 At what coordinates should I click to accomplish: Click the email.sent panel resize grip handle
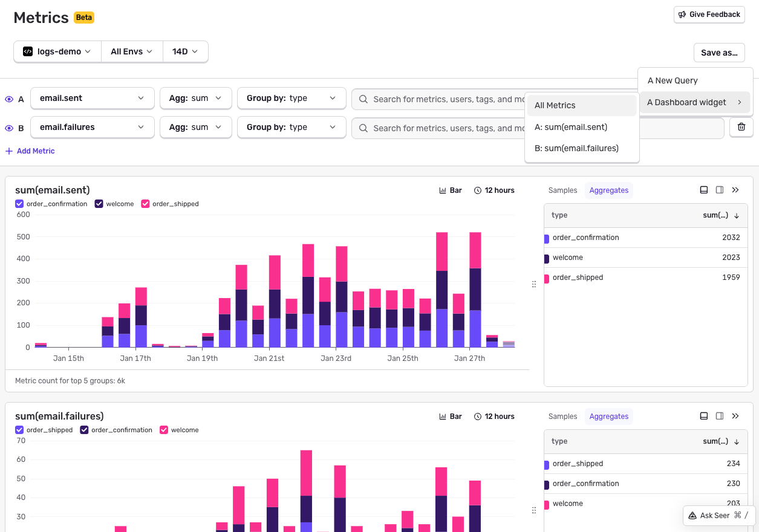[534, 284]
